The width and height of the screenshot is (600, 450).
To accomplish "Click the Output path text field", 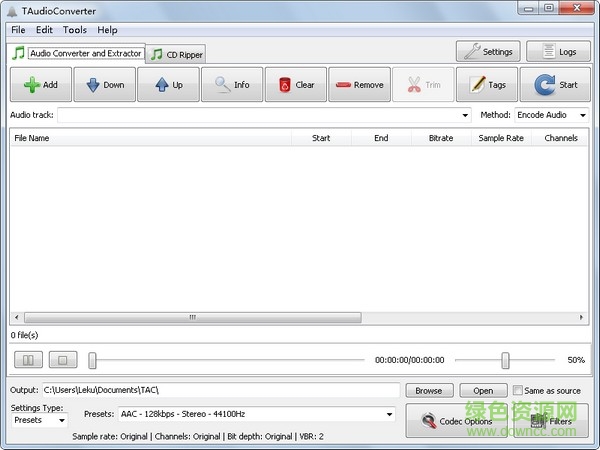I will point(221,390).
